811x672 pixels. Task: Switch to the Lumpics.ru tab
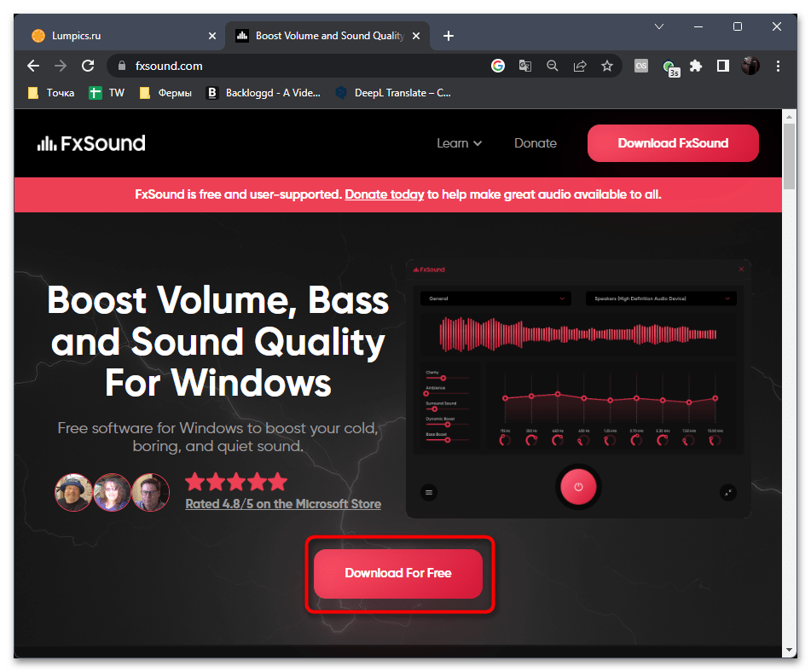pos(119,36)
